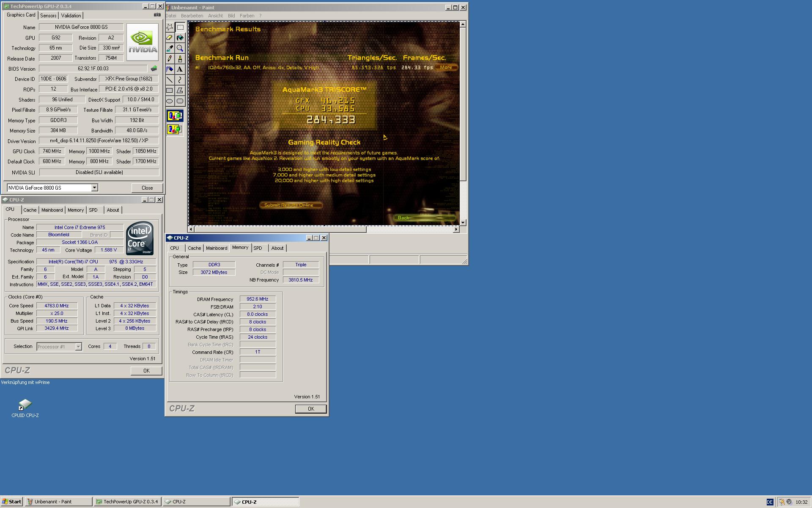Screen dimensions: 812x508
Task: Open the Mainboard tab in left CPU-Z
Action: pyautogui.click(x=52, y=210)
